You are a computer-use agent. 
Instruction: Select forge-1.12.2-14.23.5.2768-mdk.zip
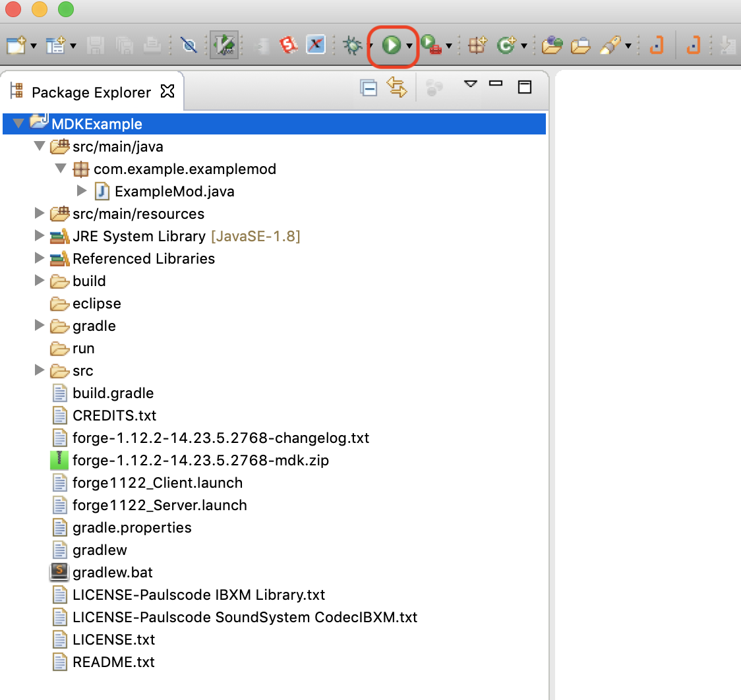(200, 461)
